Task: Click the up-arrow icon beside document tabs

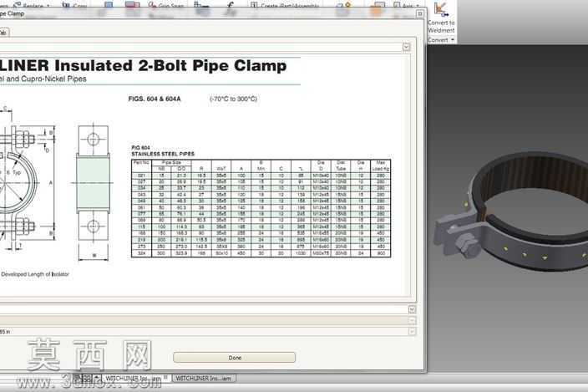Action: [x=97, y=378]
